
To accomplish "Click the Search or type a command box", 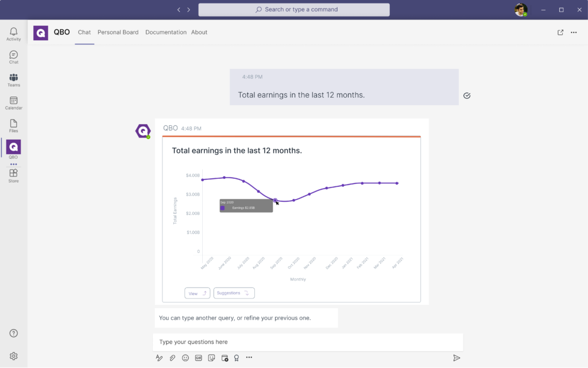I will (294, 10).
